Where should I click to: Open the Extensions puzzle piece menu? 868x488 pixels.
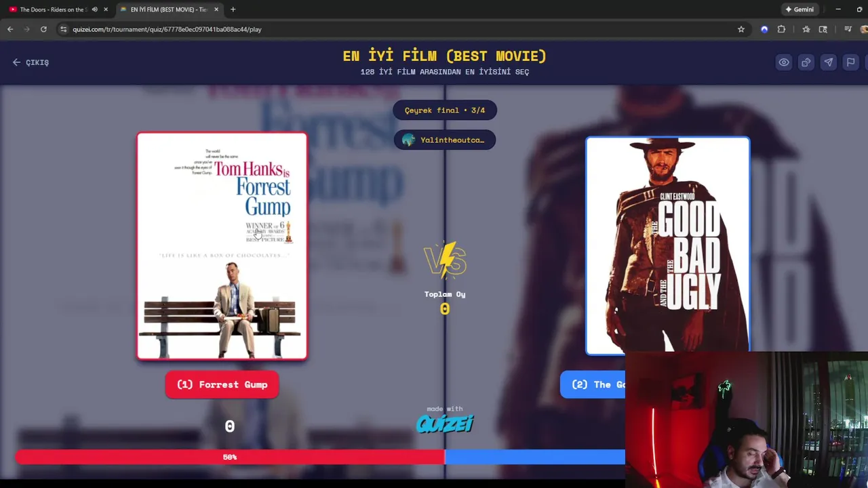[x=781, y=29]
